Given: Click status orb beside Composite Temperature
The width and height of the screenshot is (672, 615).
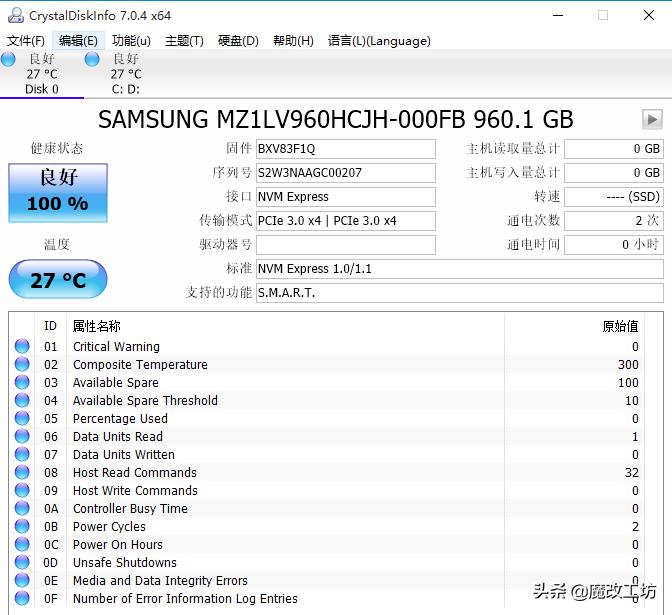Looking at the screenshot, I should 22,365.
